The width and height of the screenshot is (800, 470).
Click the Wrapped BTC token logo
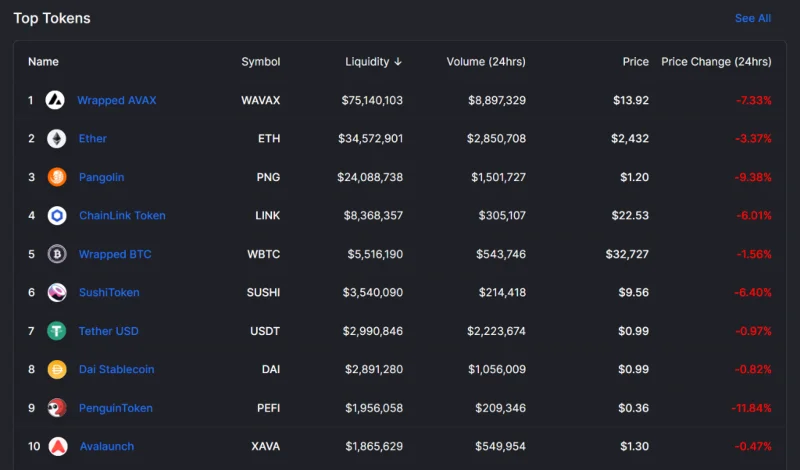57,254
